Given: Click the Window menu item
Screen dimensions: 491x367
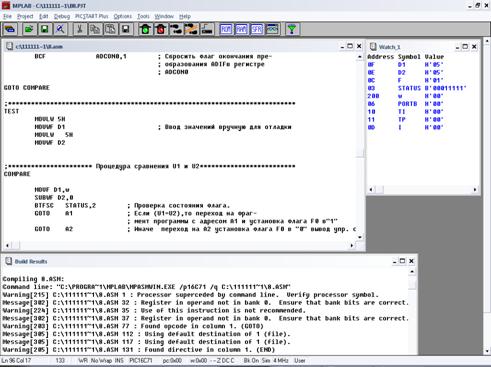Looking at the screenshot, I should (x=164, y=16).
